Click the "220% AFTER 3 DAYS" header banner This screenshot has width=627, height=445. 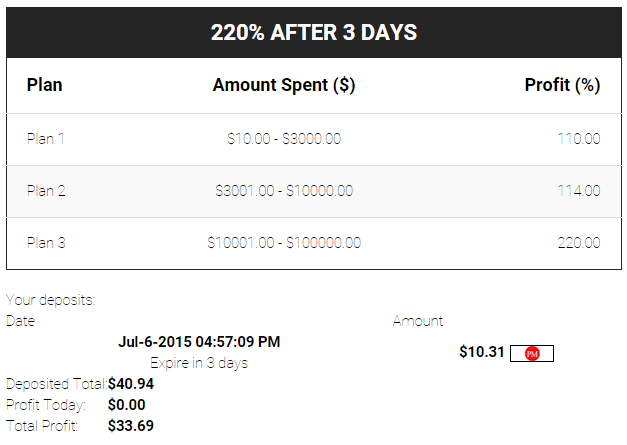coord(313,33)
